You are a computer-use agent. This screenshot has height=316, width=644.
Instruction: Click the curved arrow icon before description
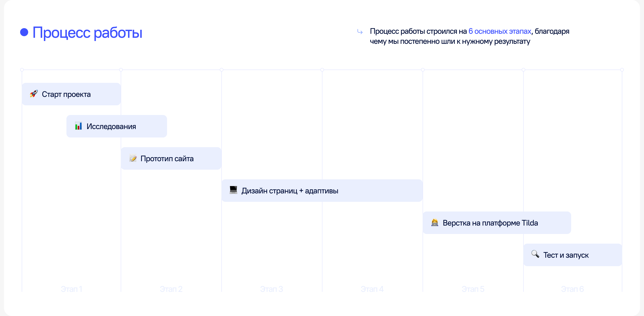(360, 32)
